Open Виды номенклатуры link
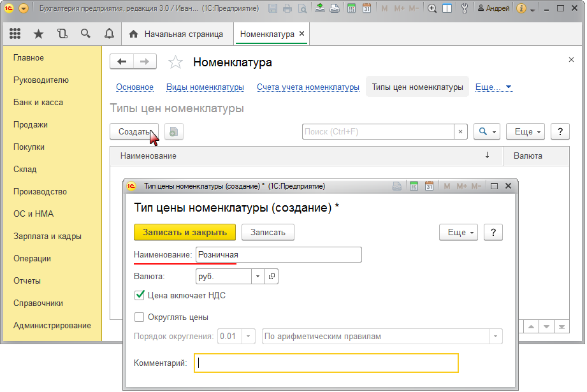Image resolution: width=587 pixels, height=392 pixels. tap(205, 87)
